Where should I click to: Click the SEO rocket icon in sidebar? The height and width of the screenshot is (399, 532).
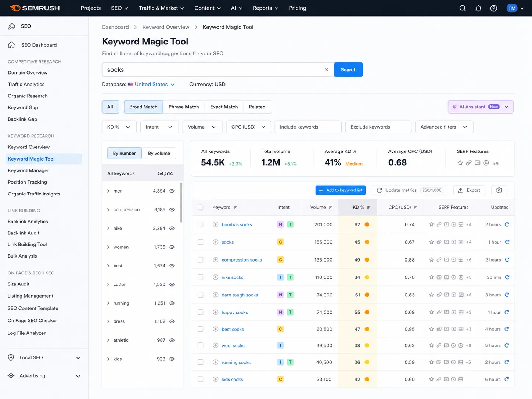(x=11, y=26)
